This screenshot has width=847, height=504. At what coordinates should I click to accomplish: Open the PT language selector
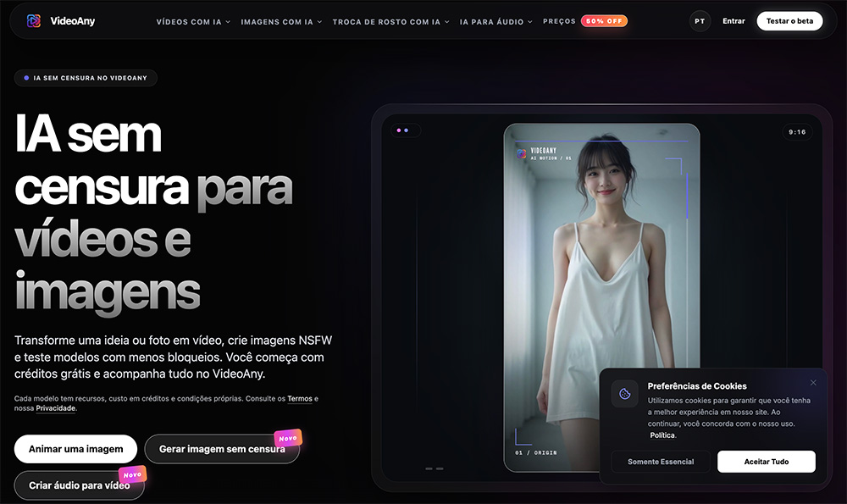(x=700, y=21)
